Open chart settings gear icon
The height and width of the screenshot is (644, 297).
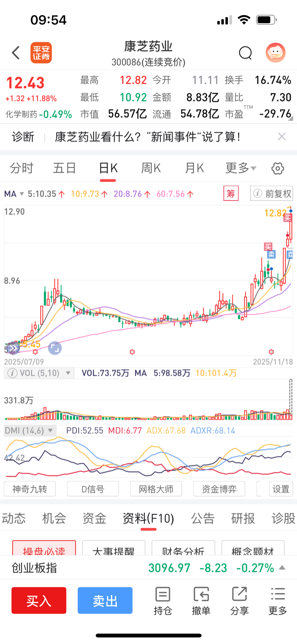click(x=278, y=168)
